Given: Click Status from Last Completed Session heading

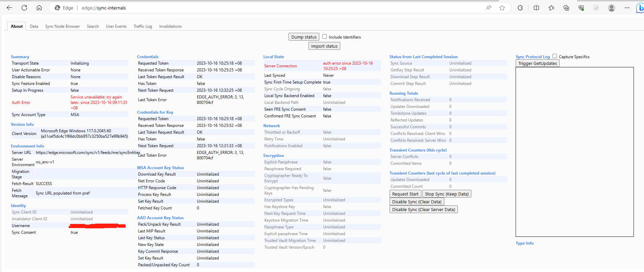Looking at the screenshot, I should click(x=423, y=56).
